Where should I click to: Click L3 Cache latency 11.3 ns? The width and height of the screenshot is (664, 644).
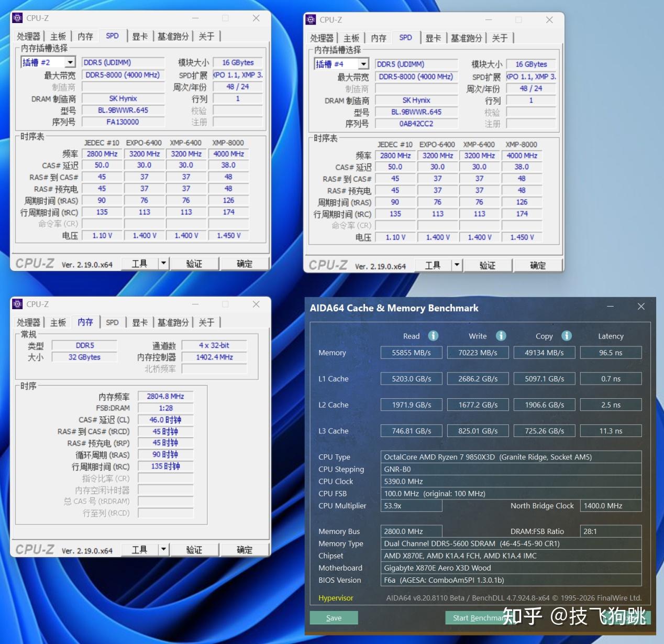pyautogui.click(x=611, y=431)
